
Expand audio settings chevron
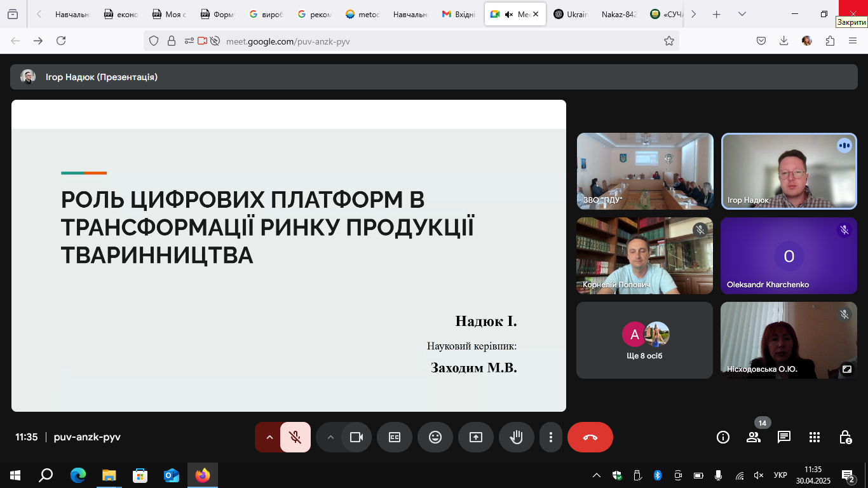pyautogui.click(x=269, y=437)
